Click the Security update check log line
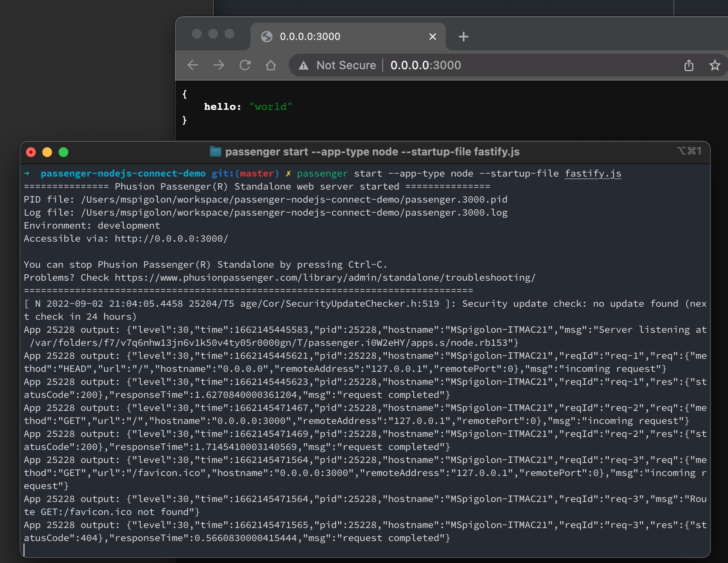 click(365, 310)
